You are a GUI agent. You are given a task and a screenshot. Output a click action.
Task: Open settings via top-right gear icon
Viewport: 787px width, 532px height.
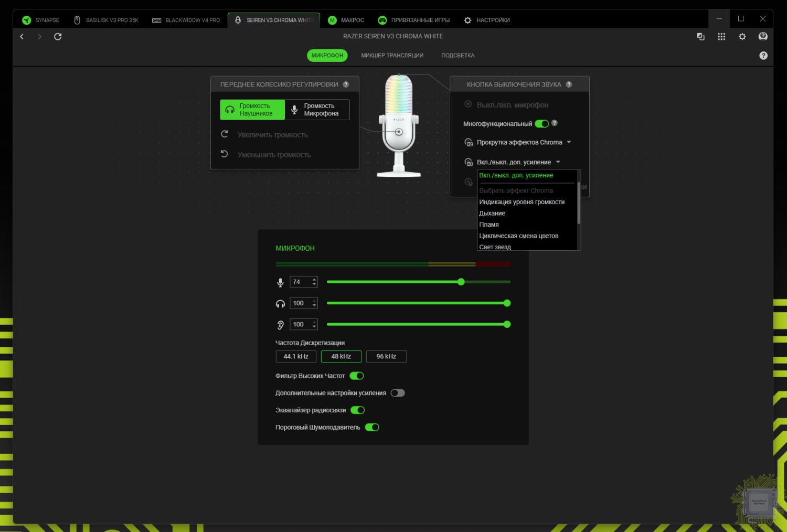[742, 37]
